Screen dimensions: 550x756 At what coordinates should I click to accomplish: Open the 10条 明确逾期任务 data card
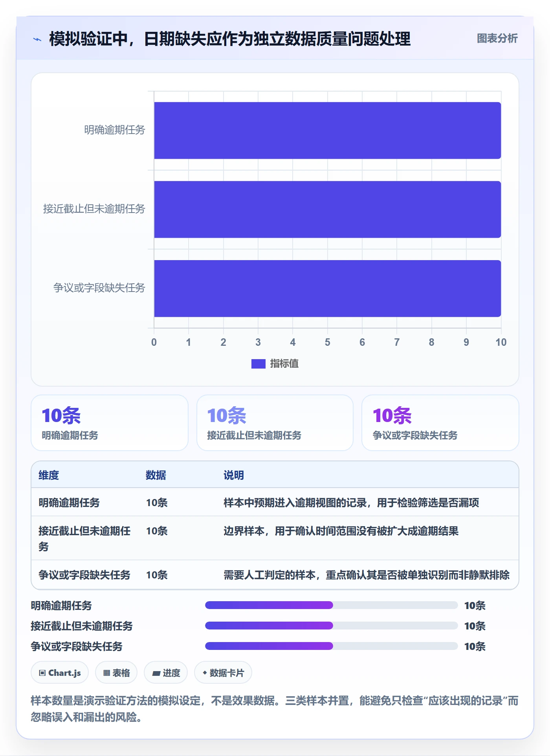pyautogui.click(x=110, y=423)
